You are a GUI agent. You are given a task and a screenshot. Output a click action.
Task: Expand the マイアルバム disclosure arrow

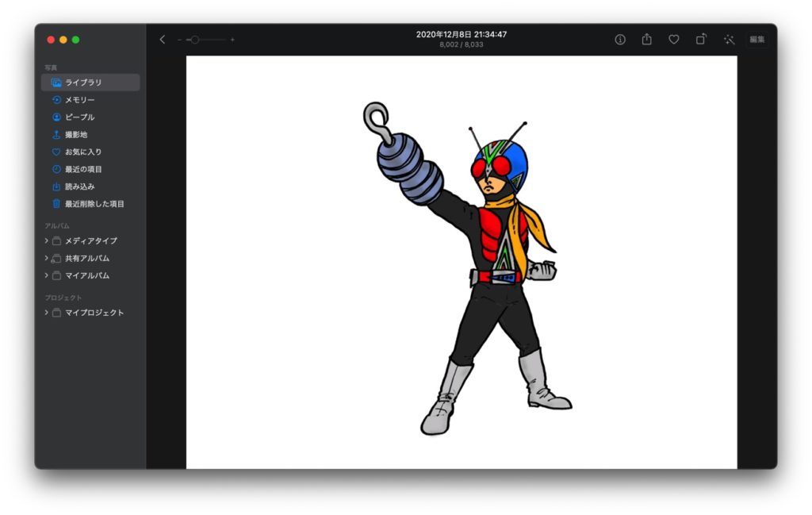coord(46,275)
